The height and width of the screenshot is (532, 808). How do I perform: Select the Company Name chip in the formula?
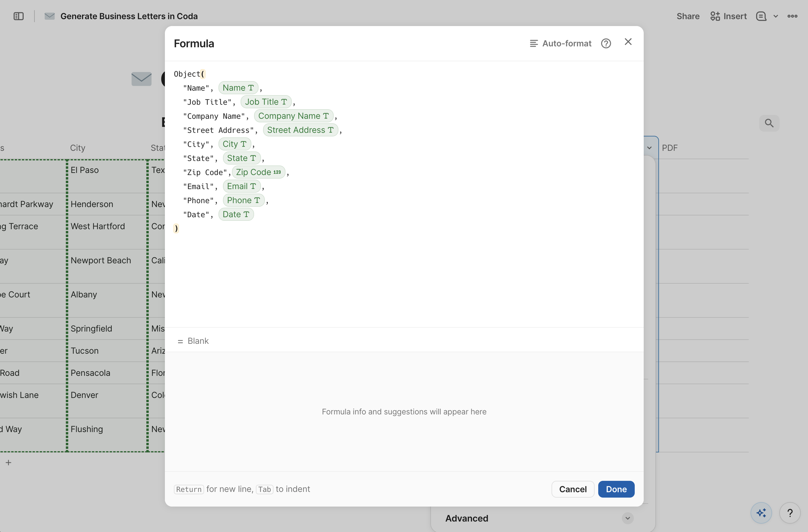[x=293, y=116]
